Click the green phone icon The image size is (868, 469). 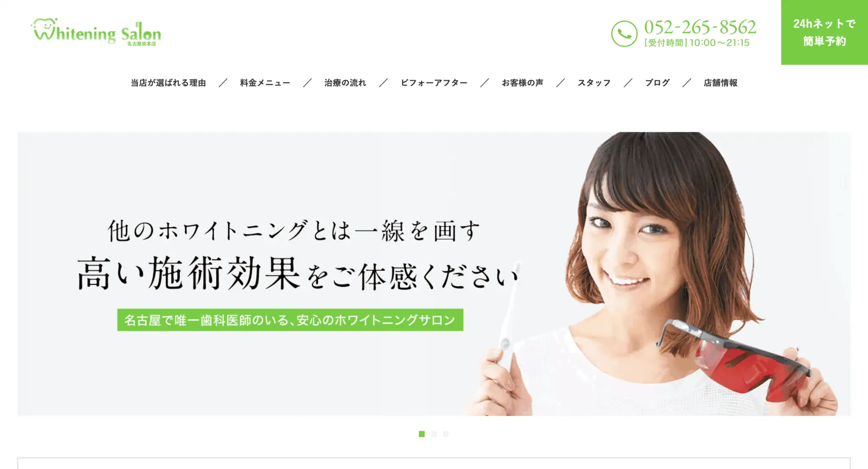[x=624, y=33]
